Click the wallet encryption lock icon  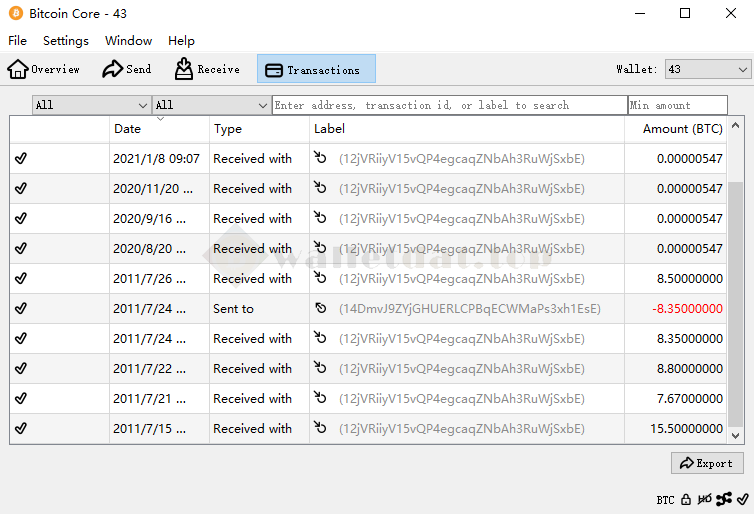686,499
